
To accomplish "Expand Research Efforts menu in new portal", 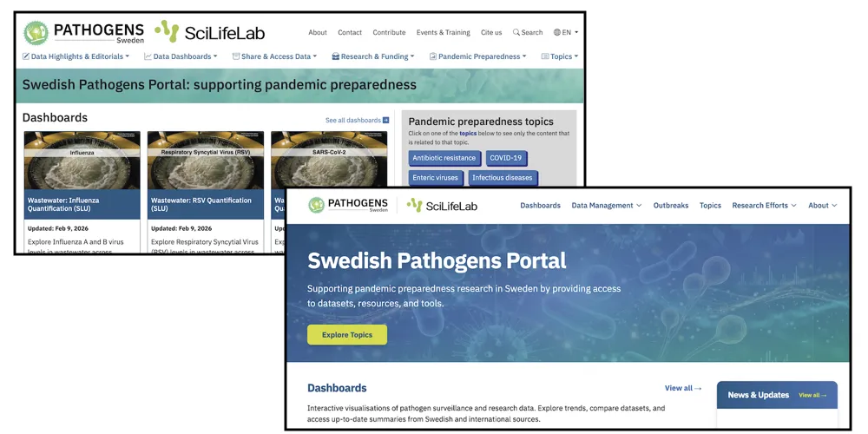I will 765,206.
